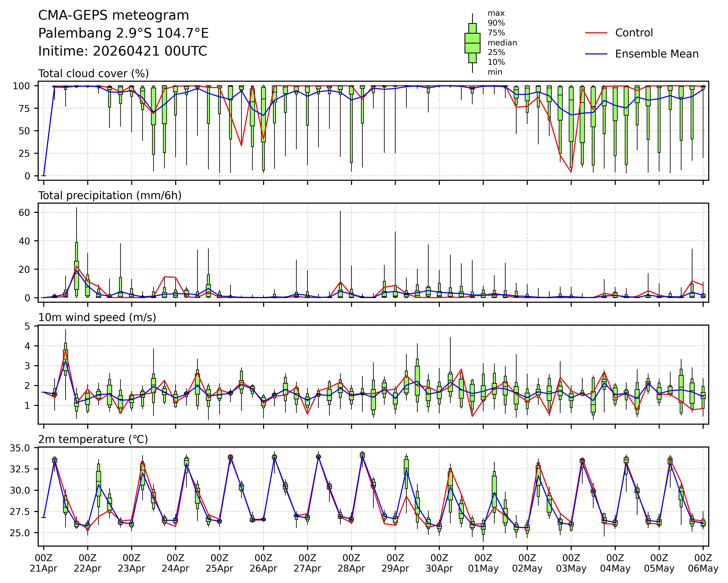Click the '00Z 06May' time axis label

[703, 563]
